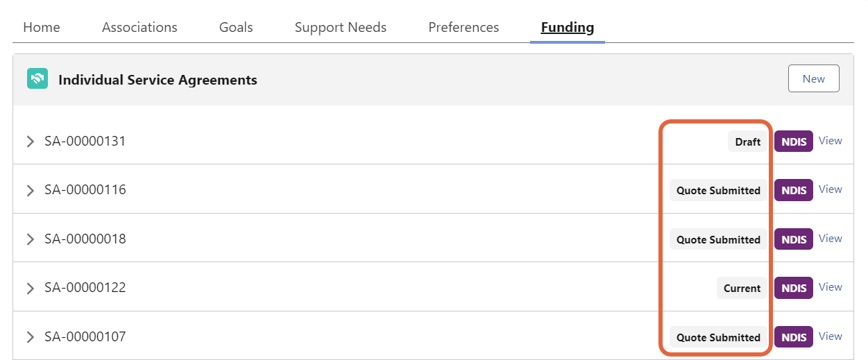Go to the Goals tab
Viewport: 868px width, 360px height.
tap(236, 28)
